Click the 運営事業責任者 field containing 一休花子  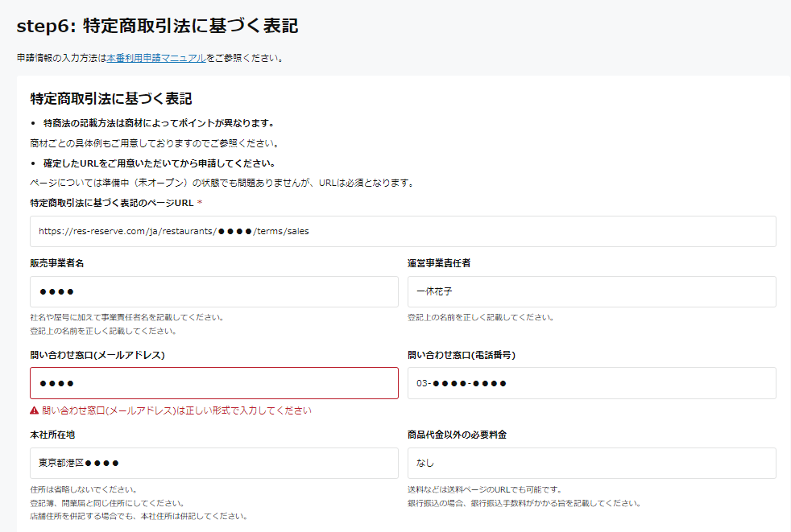591,291
